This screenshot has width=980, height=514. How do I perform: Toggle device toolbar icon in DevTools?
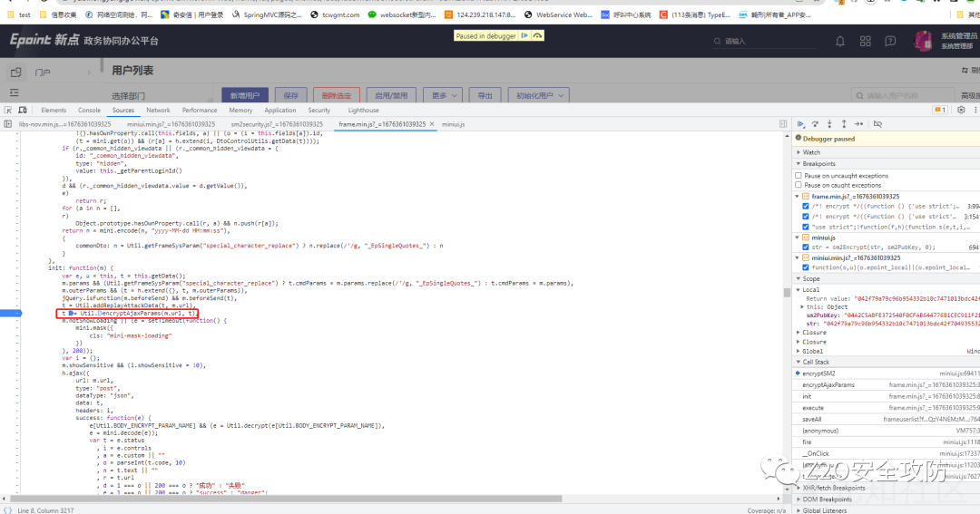[x=23, y=110]
